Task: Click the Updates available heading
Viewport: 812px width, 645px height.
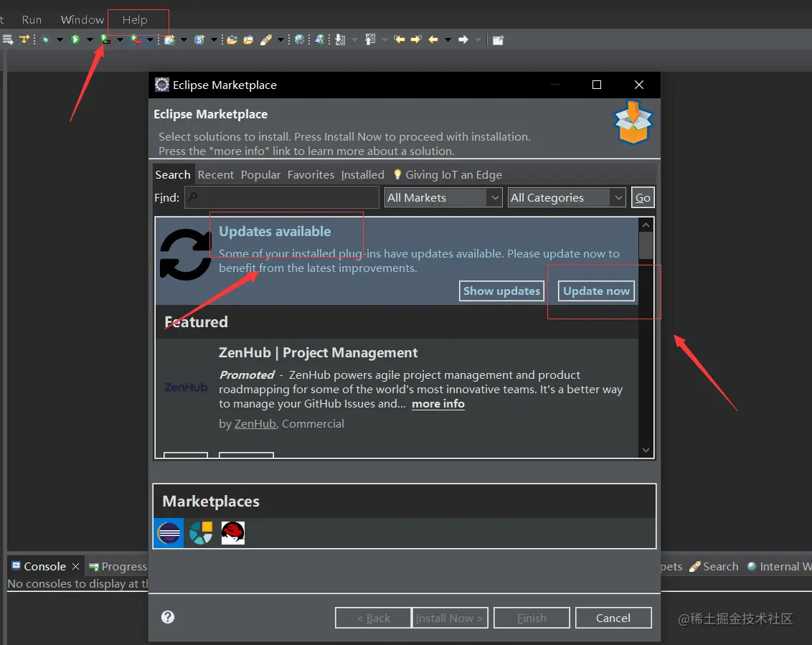Action: click(275, 231)
